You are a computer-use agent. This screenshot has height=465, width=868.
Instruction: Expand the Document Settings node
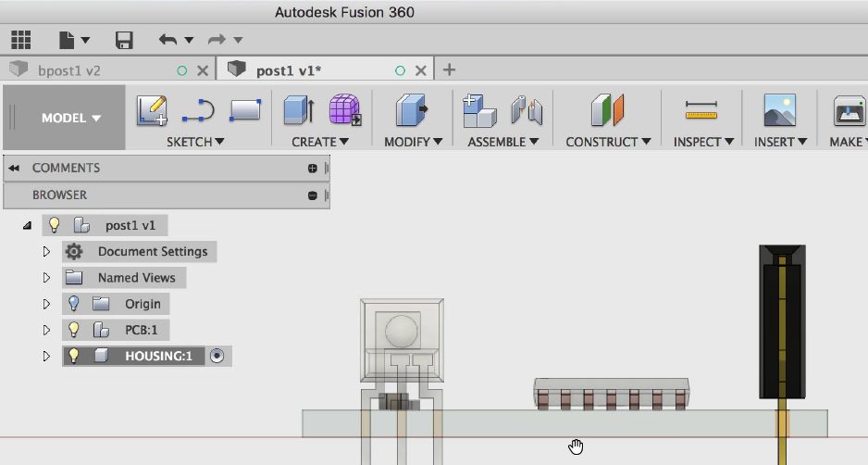(46, 252)
